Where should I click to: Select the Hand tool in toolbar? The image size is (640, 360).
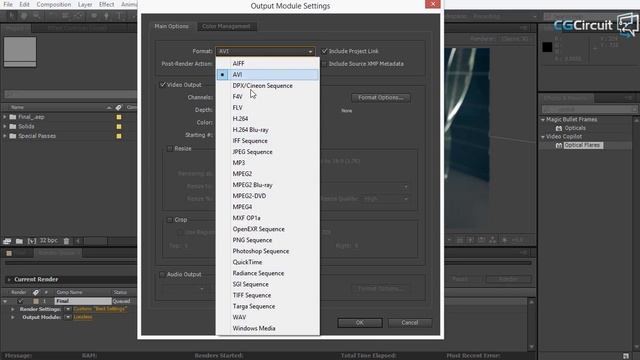[24, 16]
